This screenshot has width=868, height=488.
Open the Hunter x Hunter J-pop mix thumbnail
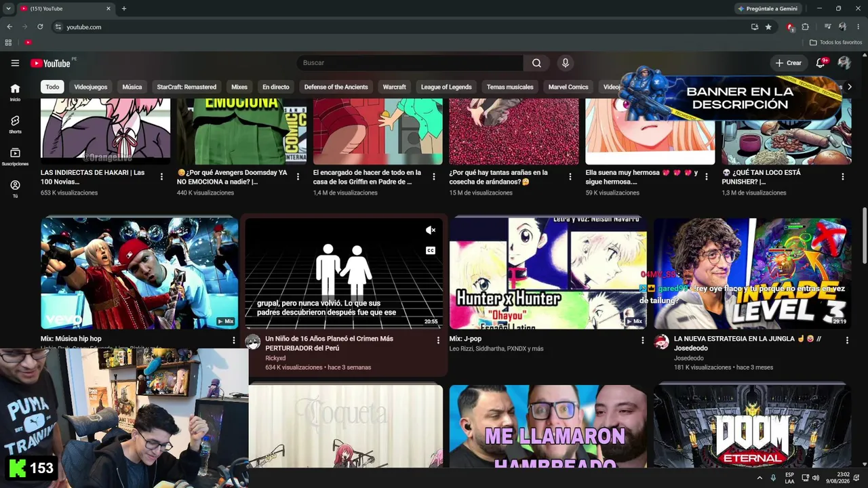click(548, 272)
